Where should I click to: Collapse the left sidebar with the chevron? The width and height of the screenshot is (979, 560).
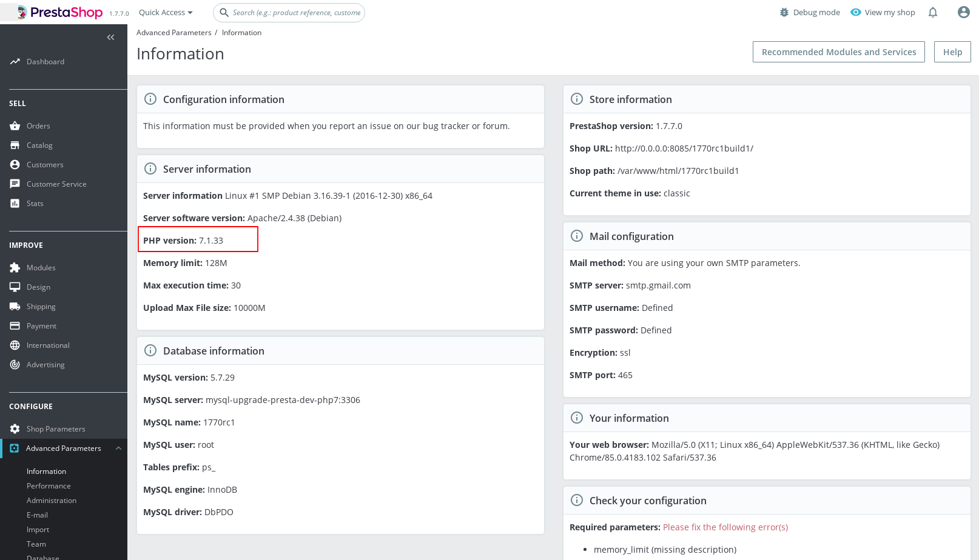click(x=110, y=37)
